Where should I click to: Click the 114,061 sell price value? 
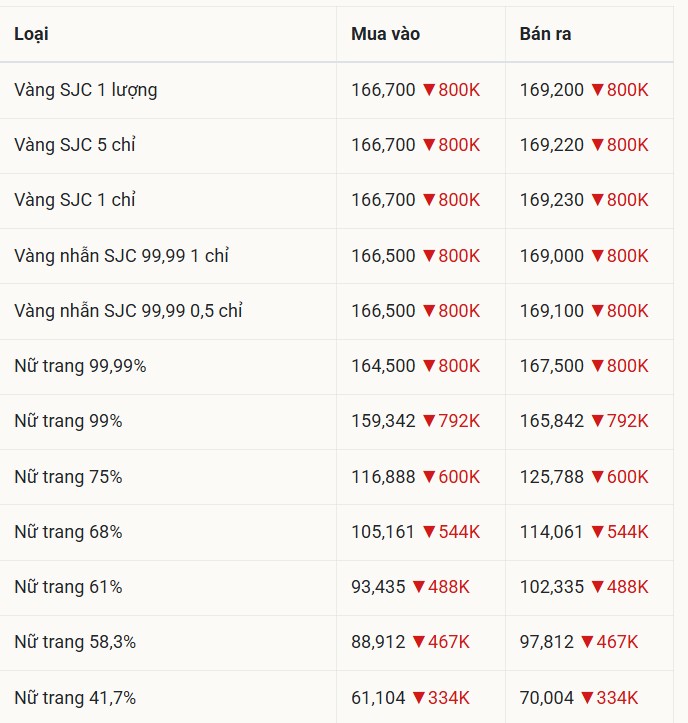coord(551,532)
